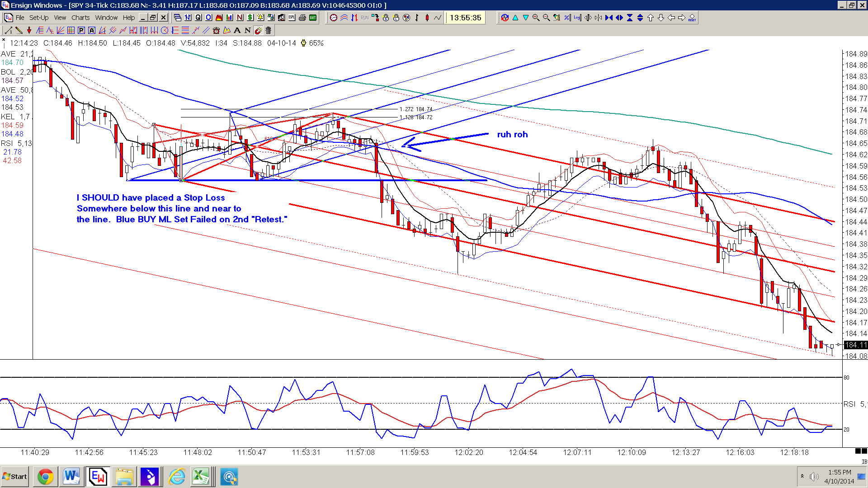Select the red down arrow marker tool
The width and height of the screenshot is (868, 488).
29,30
